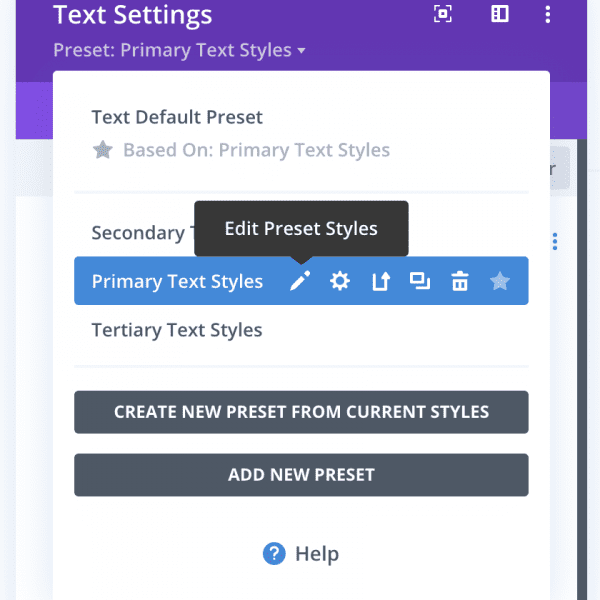
Task: Click the expand modal fullscreen icon
Action: click(x=442, y=14)
